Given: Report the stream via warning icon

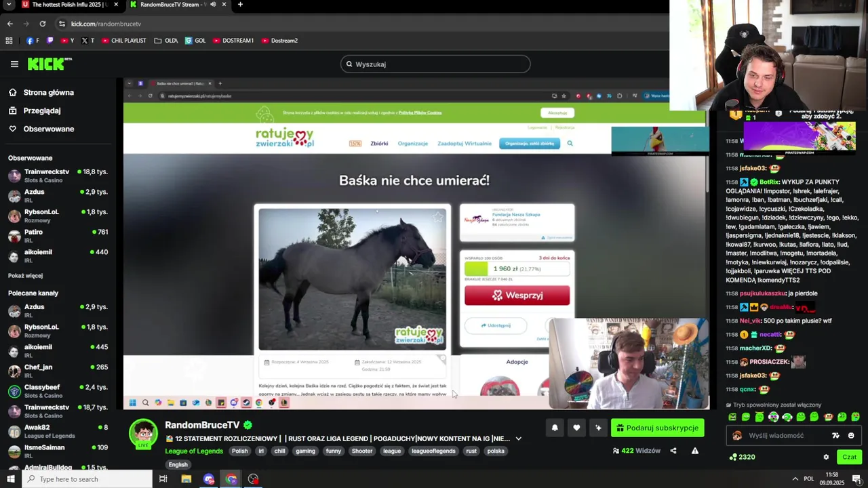Looking at the screenshot, I should [694, 451].
